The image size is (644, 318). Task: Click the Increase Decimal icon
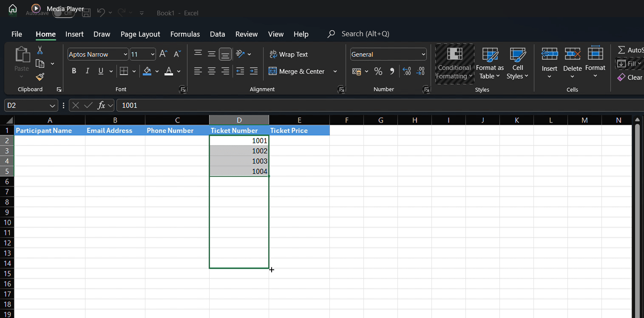coord(406,72)
